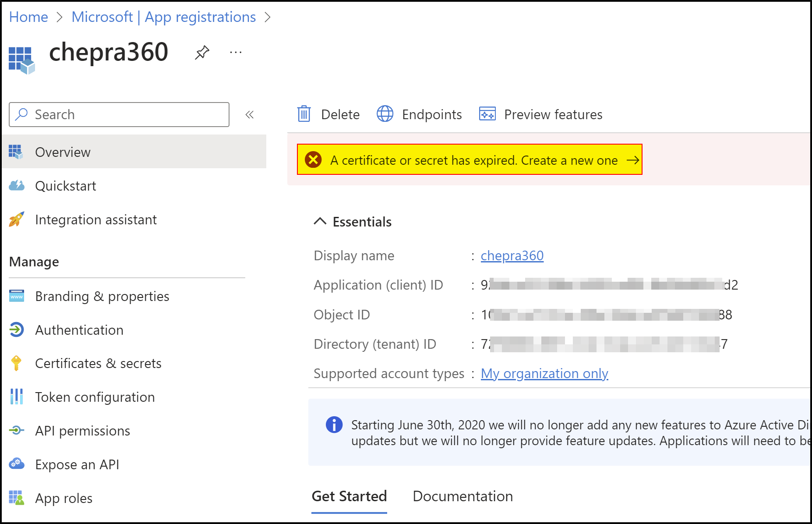Click the Object ID value
The image size is (812, 524).
tap(606, 315)
